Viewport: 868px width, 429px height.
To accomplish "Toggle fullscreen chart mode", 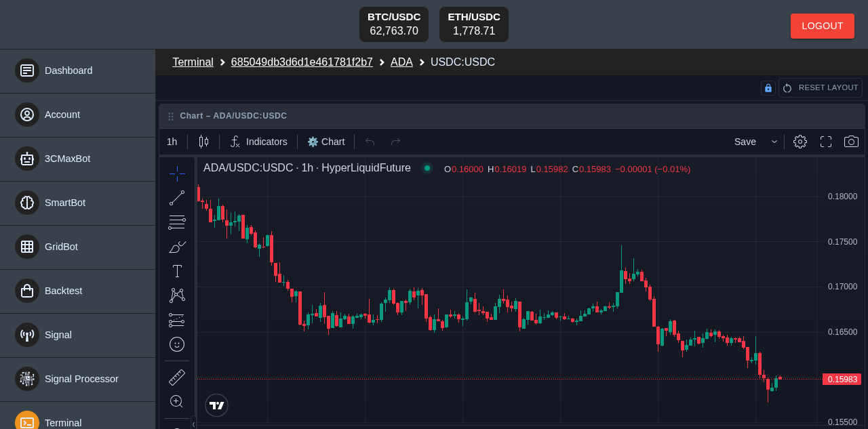I will tap(826, 142).
